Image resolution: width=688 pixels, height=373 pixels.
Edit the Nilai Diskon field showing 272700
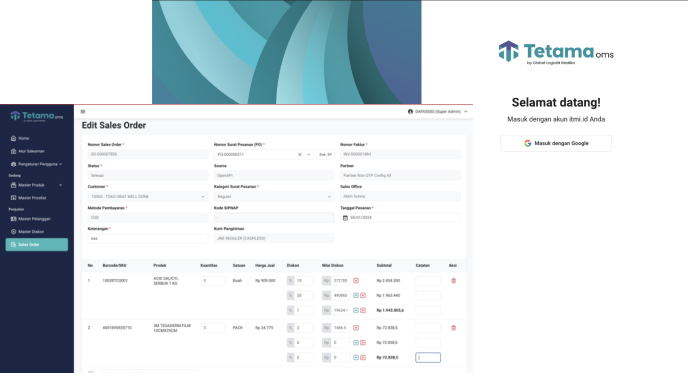pyautogui.click(x=340, y=280)
